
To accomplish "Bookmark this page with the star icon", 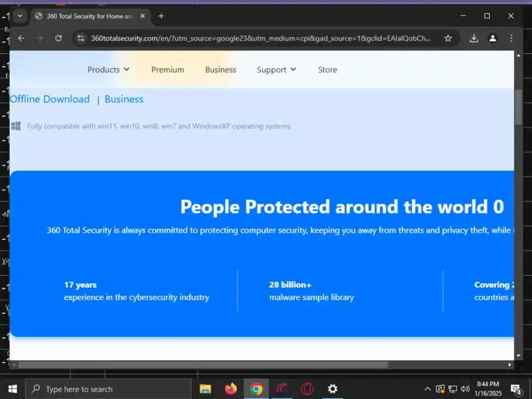I will click(448, 38).
